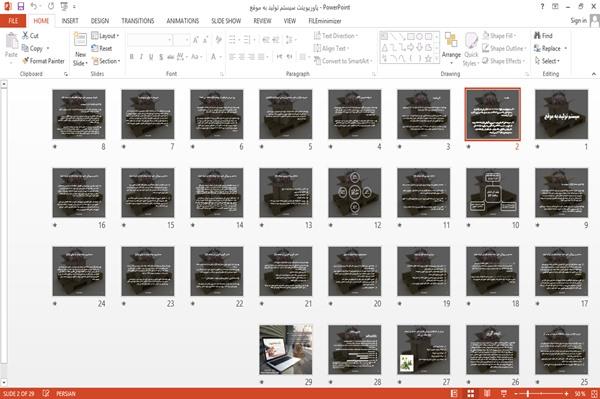Switch to Slide Sorter view in status bar

[471, 394]
